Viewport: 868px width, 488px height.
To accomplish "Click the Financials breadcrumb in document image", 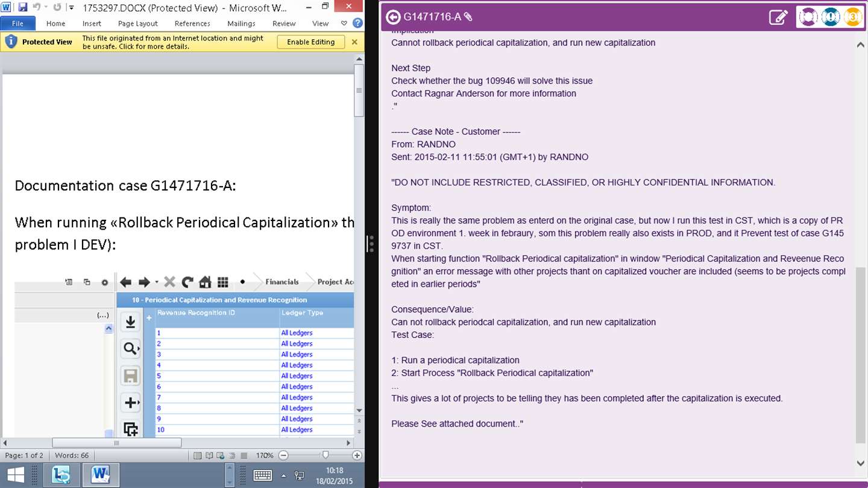I will pyautogui.click(x=282, y=282).
